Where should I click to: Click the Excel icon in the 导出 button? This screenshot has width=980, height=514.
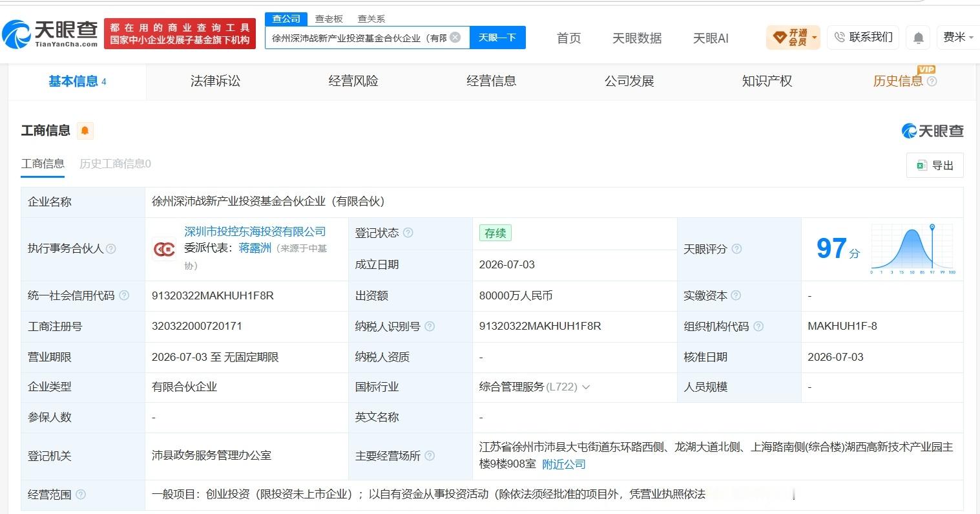(x=922, y=166)
